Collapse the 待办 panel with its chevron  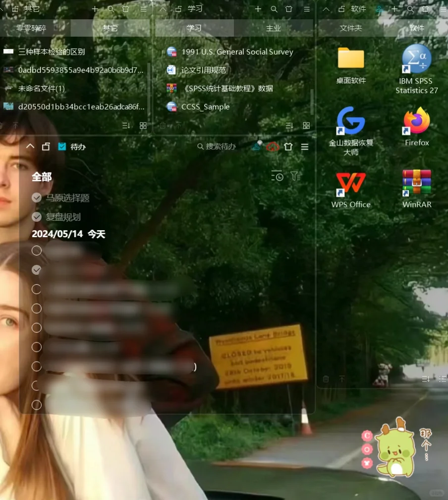click(x=30, y=146)
